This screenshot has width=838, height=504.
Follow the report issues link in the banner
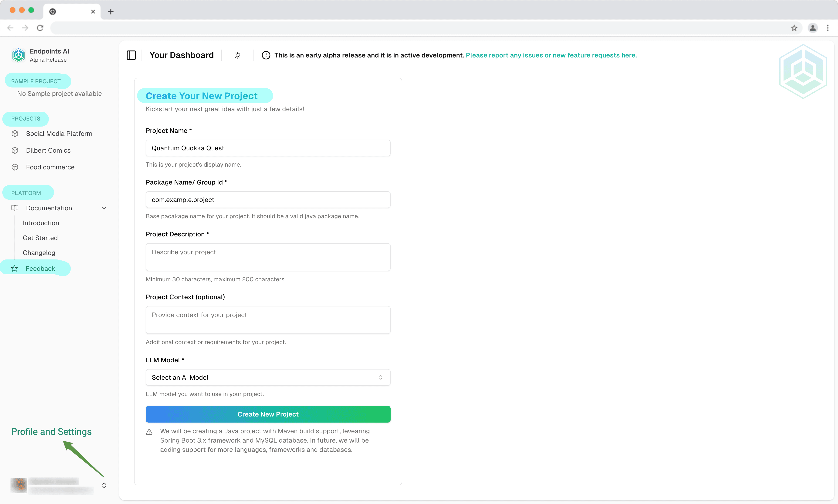click(x=551, y=55)
